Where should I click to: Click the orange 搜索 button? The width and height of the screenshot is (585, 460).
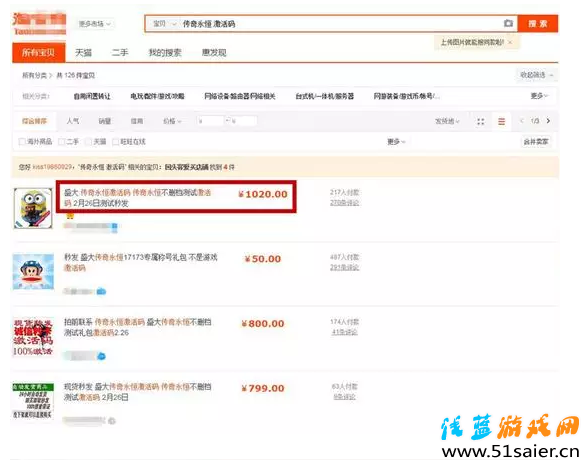click(x=538, y=24)
